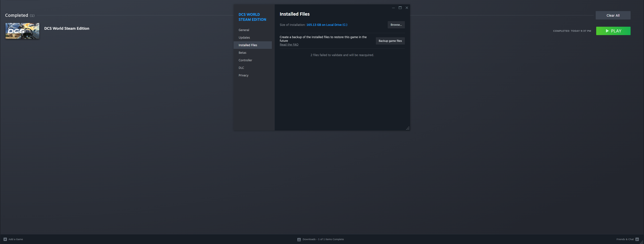Click the Add a Game plus icon
This screenshot has width=644, height=244.
[x=5, y=239]
